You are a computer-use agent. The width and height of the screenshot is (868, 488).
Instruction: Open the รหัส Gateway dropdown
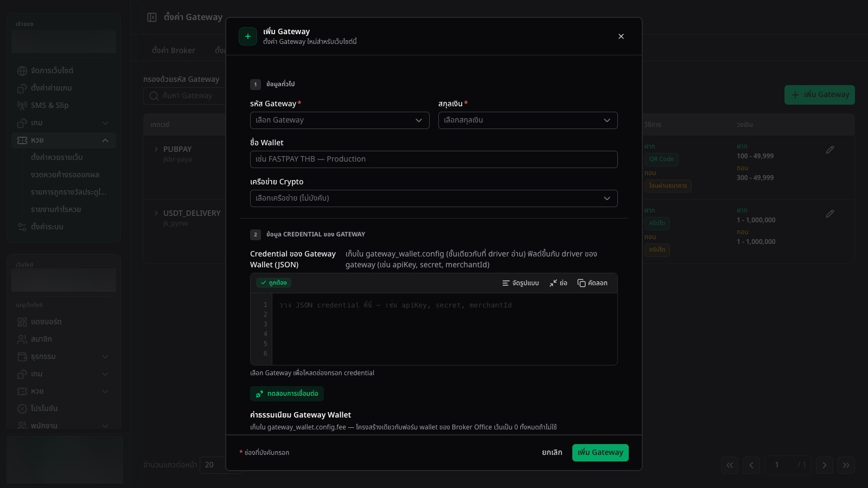[x=340, y=120]
